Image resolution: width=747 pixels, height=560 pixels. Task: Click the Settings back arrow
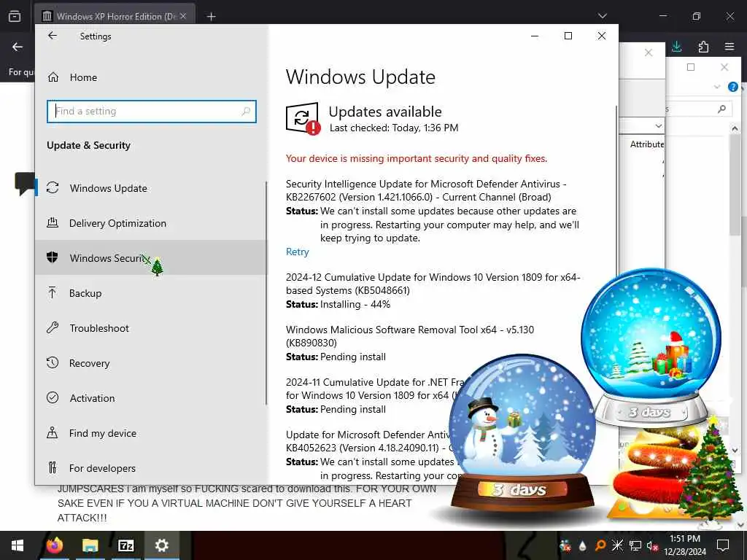point(53,36)
